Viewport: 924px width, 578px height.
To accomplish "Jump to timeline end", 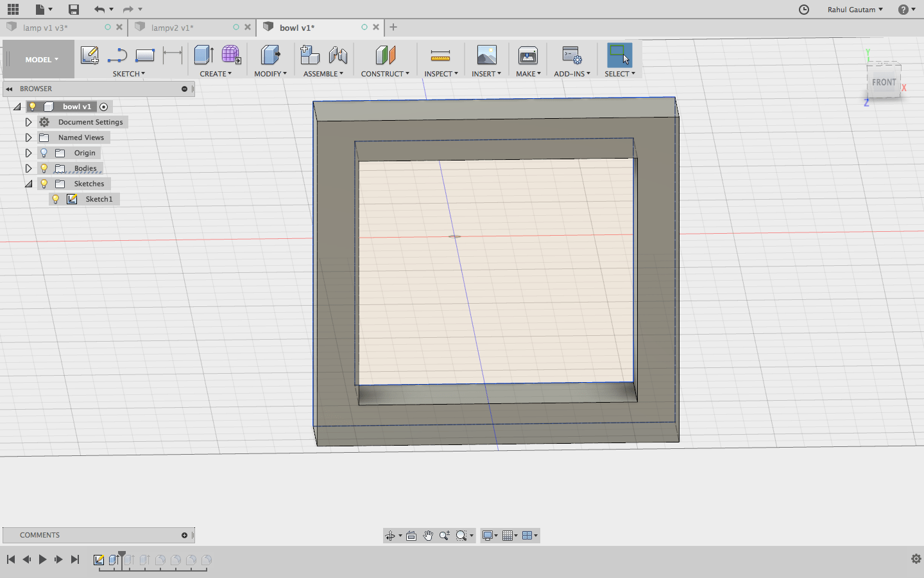I will tap(75, 559).
